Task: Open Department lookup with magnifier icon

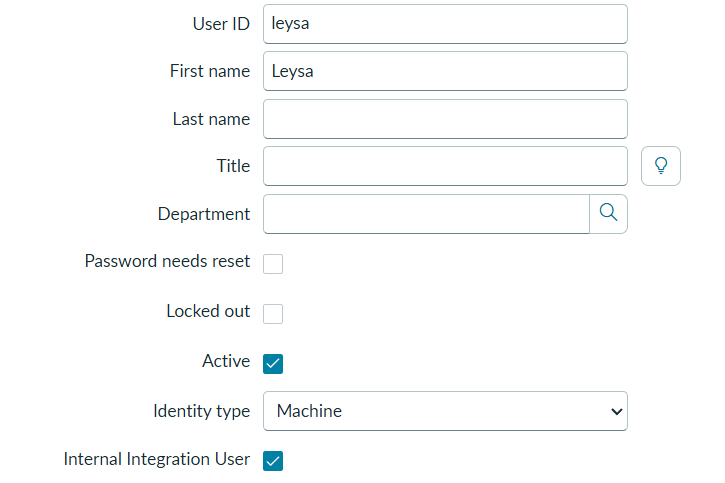Action: (x=608, y=214)
